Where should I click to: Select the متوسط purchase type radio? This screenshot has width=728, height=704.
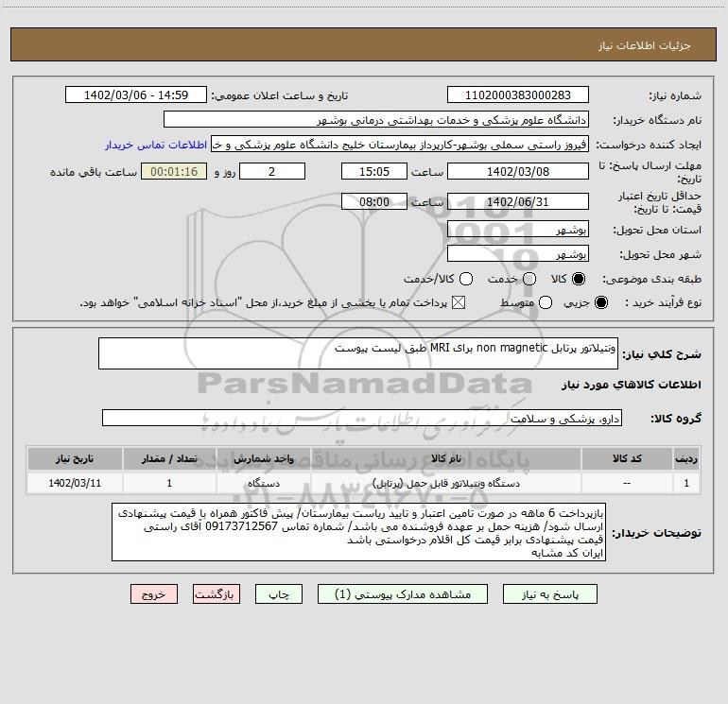[546, 302]
